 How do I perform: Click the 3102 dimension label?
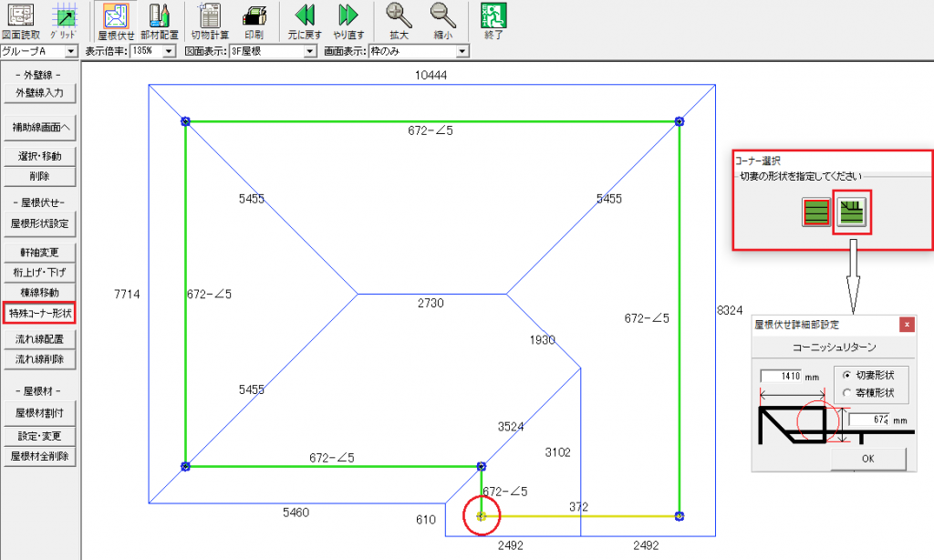557,452
